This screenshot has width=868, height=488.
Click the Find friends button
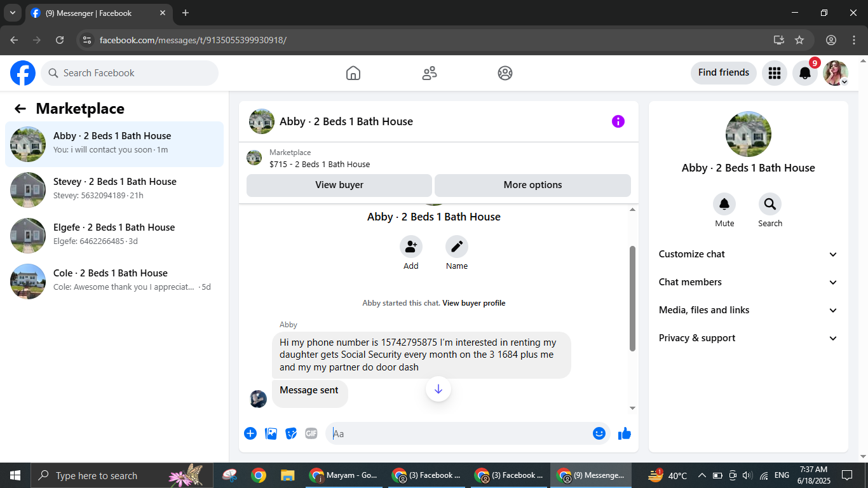(724, 73)
